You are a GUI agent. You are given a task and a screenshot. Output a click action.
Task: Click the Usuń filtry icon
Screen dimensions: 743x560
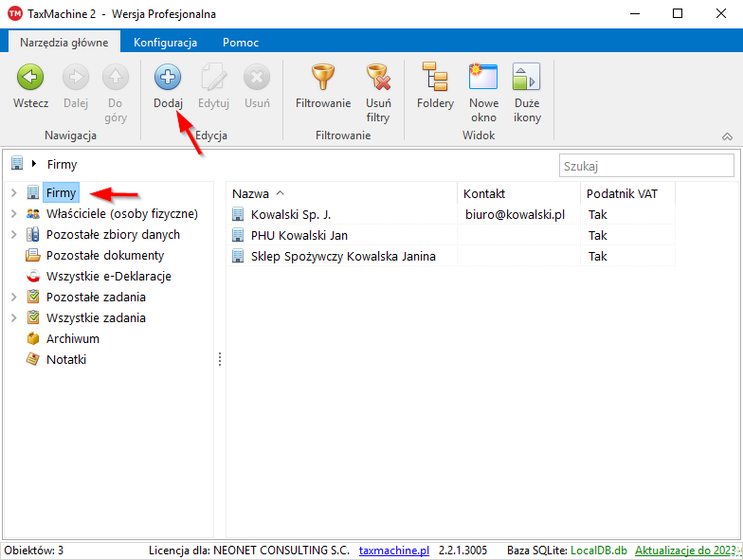pos(378,78)
